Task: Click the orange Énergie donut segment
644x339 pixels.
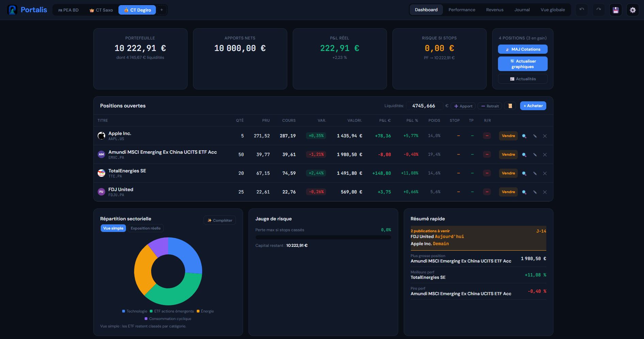Action: click(143, 271)
